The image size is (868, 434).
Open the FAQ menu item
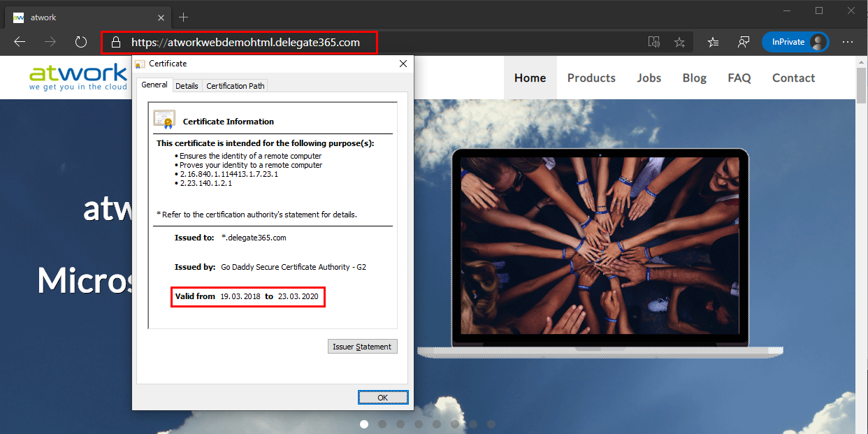(x=739, y=78)
